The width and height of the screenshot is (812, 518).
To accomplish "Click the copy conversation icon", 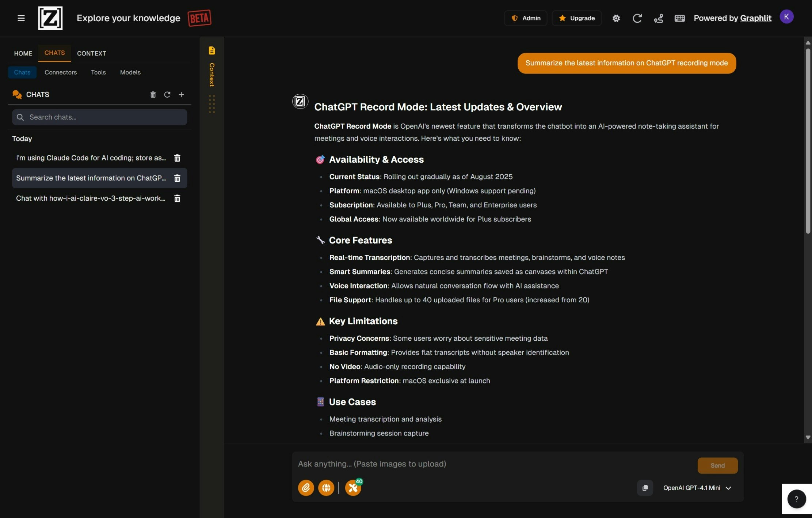I will tap(645, 488).
